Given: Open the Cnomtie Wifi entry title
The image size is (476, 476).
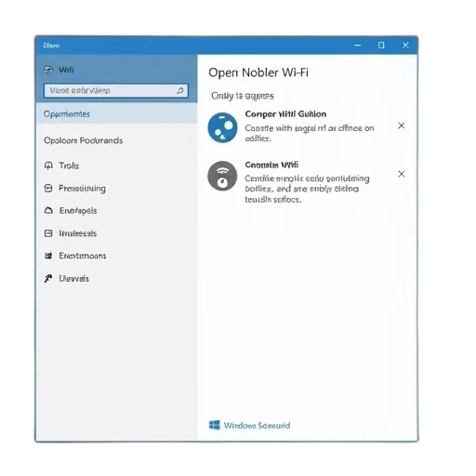Looking at the screenshot, I should [271, 165].
